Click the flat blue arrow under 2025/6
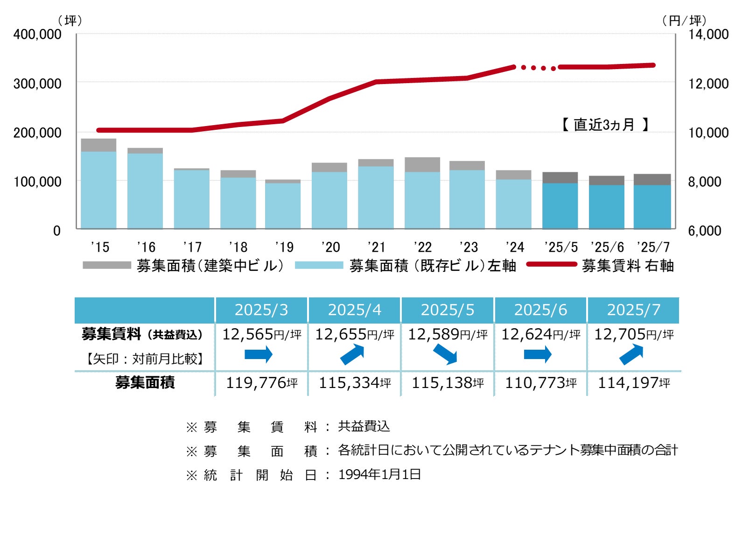Viewport: 756px width, 536px height. point(538,354)
